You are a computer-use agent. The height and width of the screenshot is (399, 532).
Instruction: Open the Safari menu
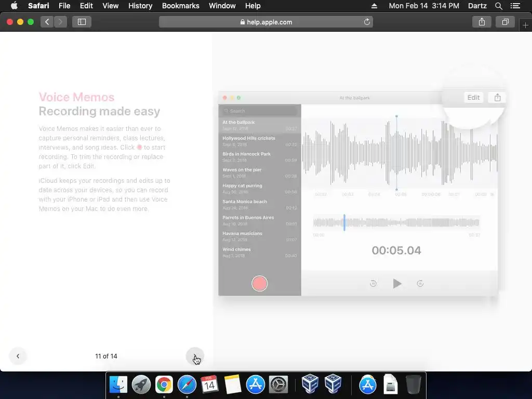pos(38,6)
